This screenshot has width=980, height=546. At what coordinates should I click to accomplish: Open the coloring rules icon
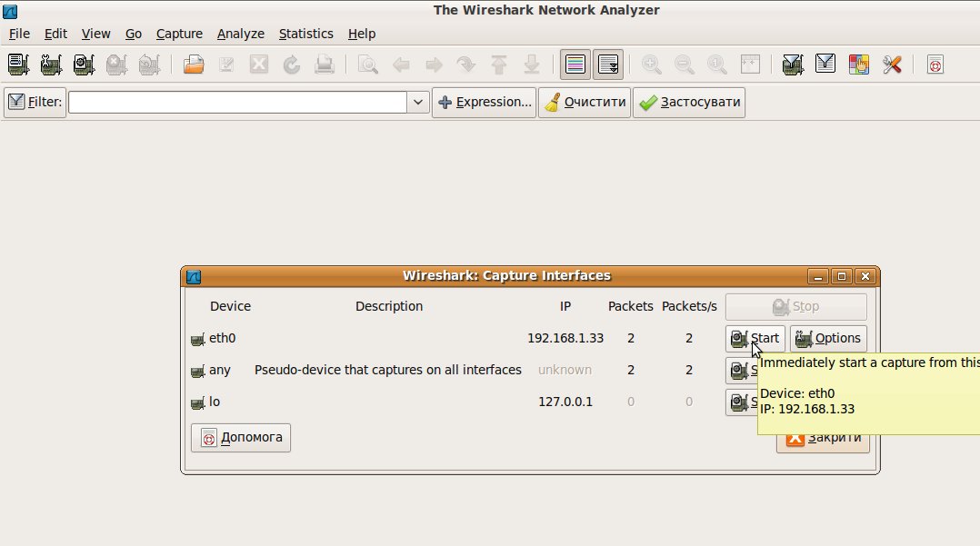click(859, 65)
